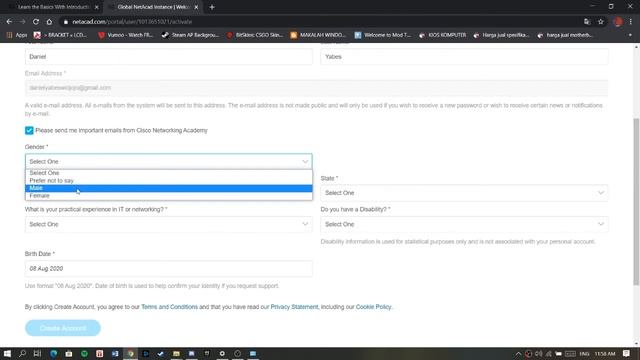Open the Terms and Conditions link
640x360 pixels.
coord(169,307)
